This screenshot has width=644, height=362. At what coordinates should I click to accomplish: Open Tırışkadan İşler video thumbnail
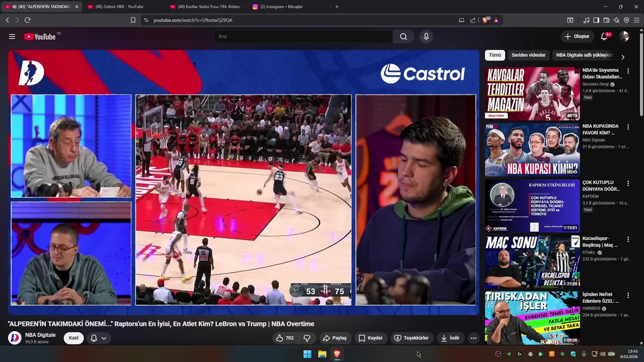pos(532,318)
